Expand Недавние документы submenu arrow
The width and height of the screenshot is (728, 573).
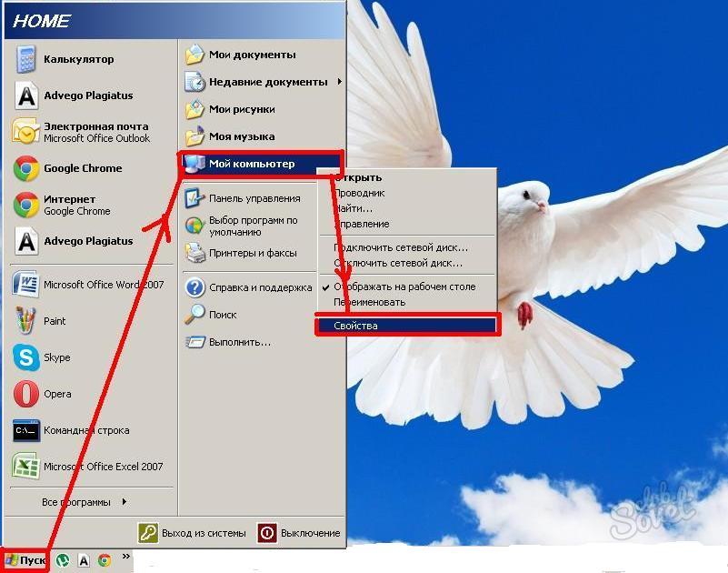coord(340,82)
